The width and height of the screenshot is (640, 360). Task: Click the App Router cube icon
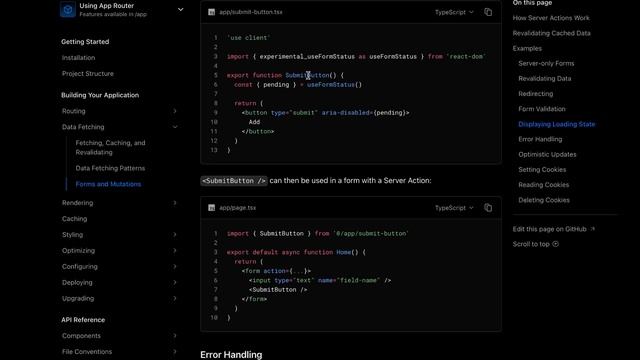tap(68, 9)
